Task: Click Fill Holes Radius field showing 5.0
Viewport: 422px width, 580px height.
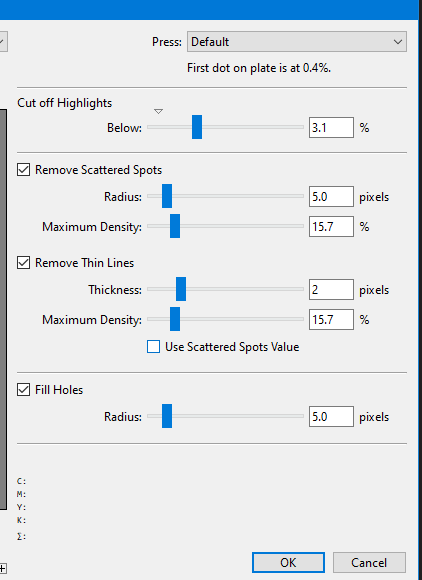Action: coord(331,417)
